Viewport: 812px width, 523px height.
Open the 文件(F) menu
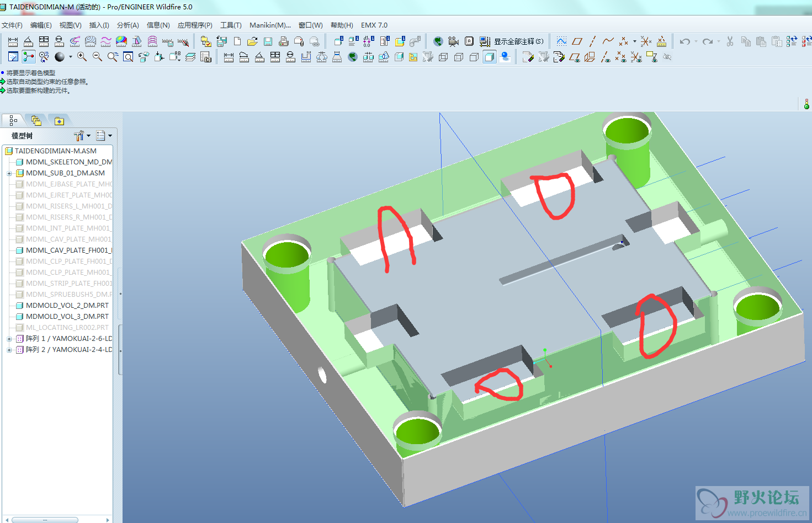point(12,25)
